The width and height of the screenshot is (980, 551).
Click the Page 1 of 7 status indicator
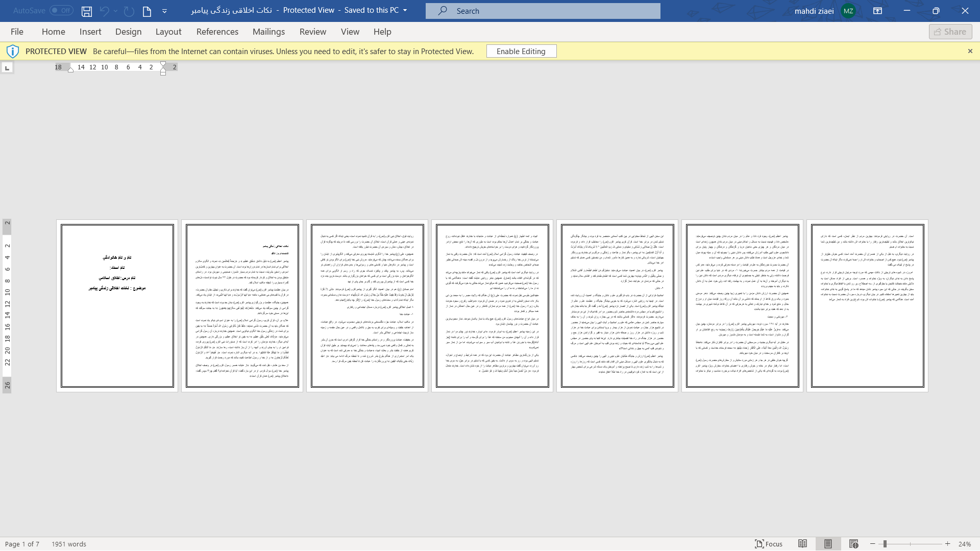pyautogui.click(x=22, y=544)
